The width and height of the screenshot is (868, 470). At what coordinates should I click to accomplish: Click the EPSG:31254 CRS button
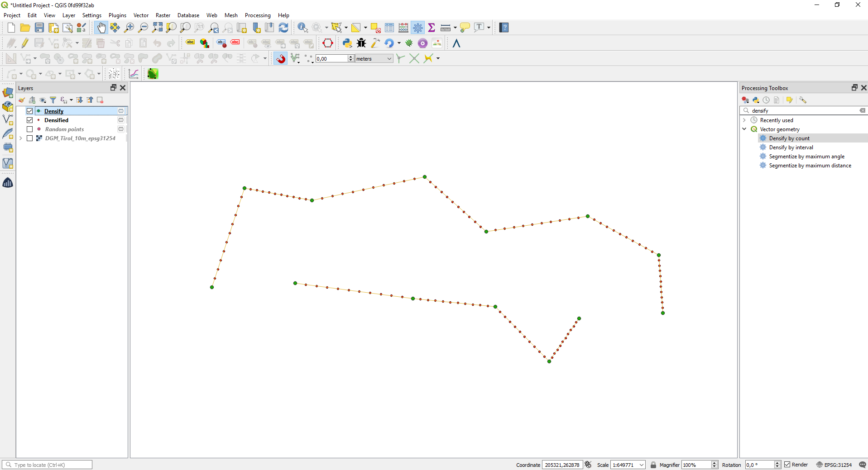pos(834,465)
